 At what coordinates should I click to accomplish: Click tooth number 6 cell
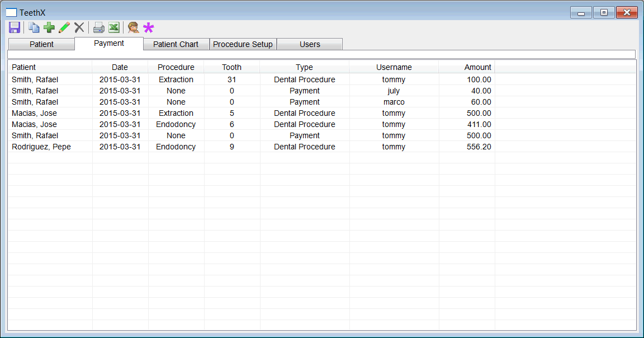coord(231,124)
